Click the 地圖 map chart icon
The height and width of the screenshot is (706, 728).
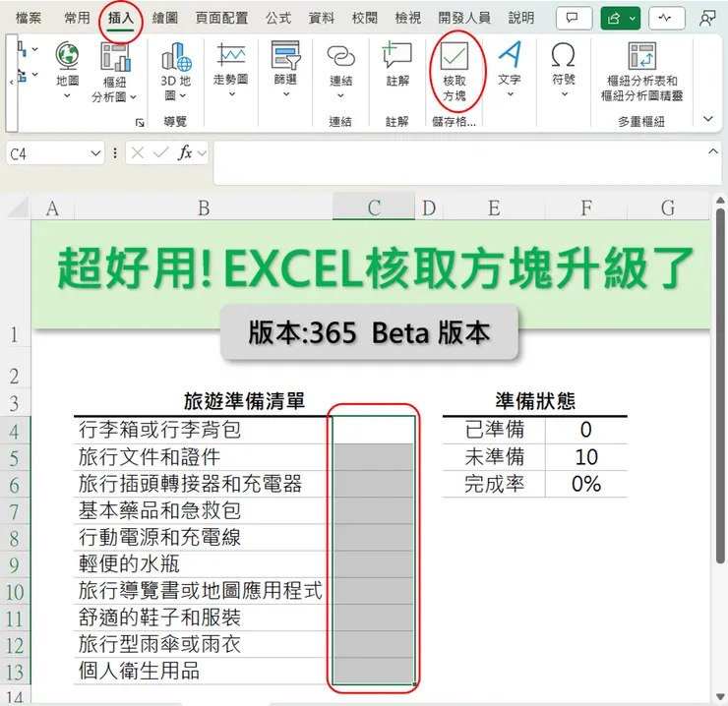[x=67, y=56]
